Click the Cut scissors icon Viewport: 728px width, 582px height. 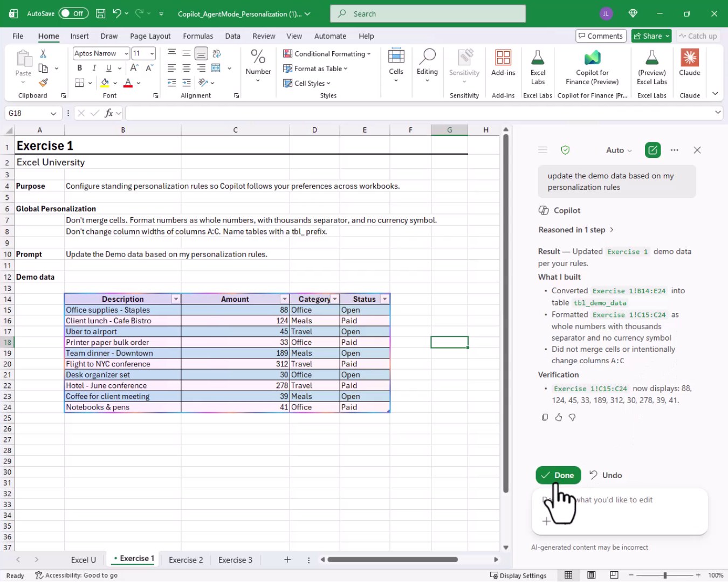click(x=43, y=53)
